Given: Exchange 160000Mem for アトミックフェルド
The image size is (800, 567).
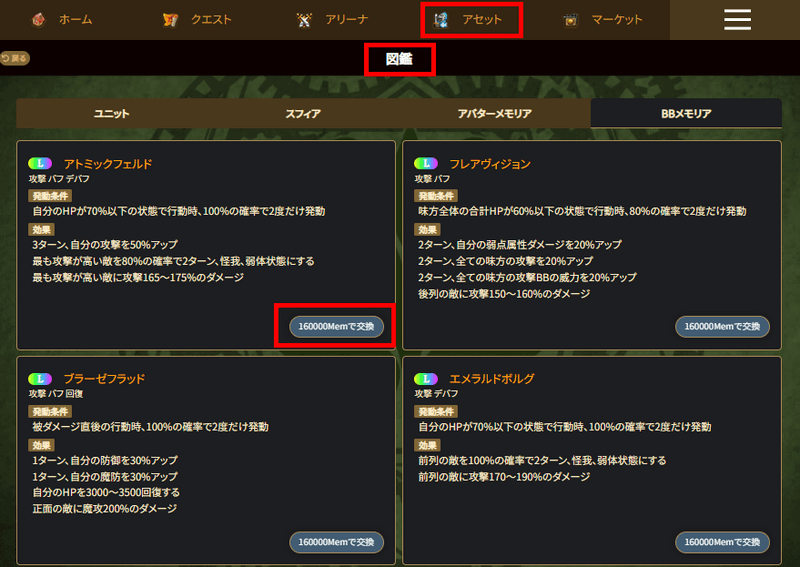Looking at the screenshot, I should 336,327.
